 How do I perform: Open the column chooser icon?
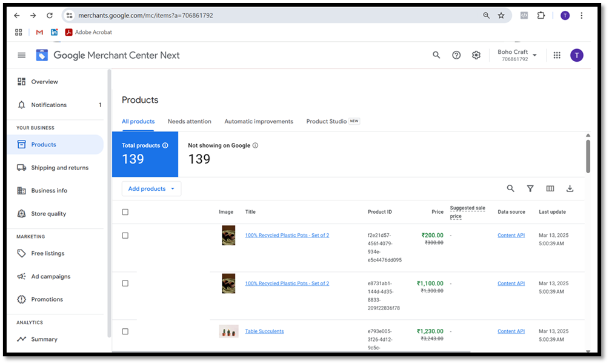coord(550,188)
